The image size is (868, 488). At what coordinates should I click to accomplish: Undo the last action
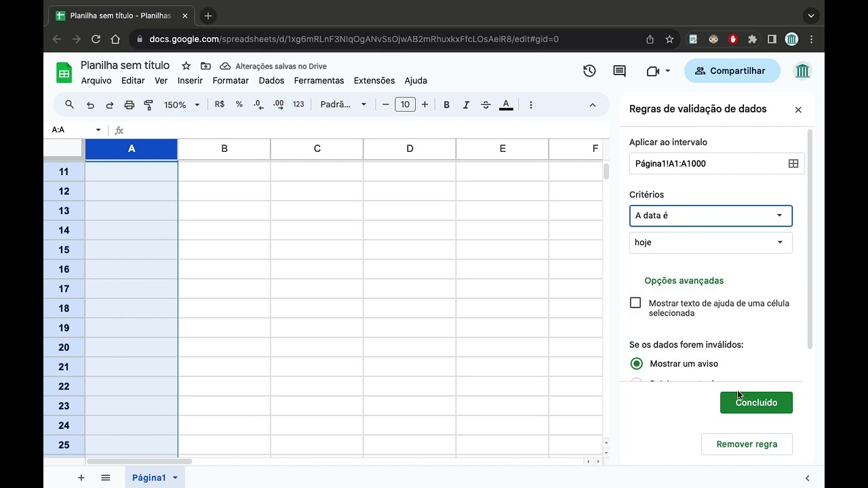90,105
